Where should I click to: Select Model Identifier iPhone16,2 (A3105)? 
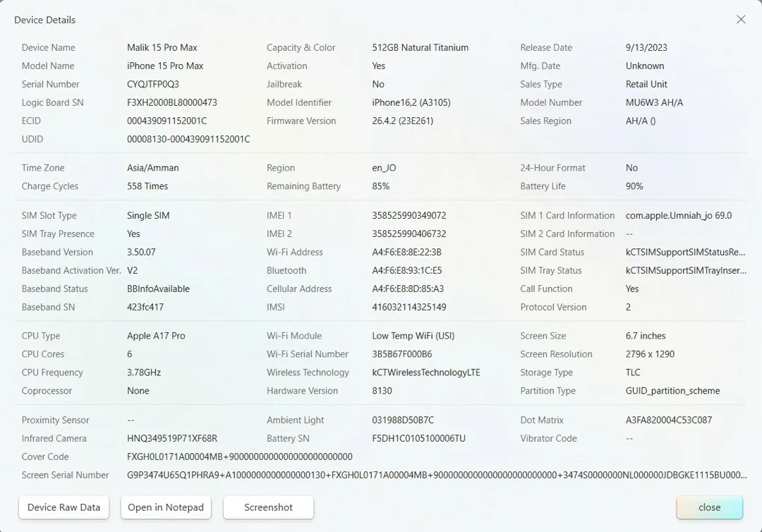(x=411, y=102)
